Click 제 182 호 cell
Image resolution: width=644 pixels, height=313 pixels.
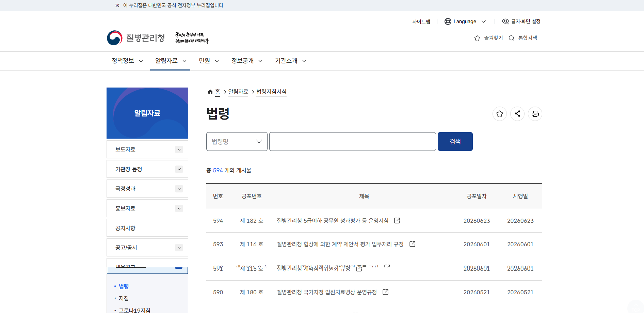click(x=252, y=221)
